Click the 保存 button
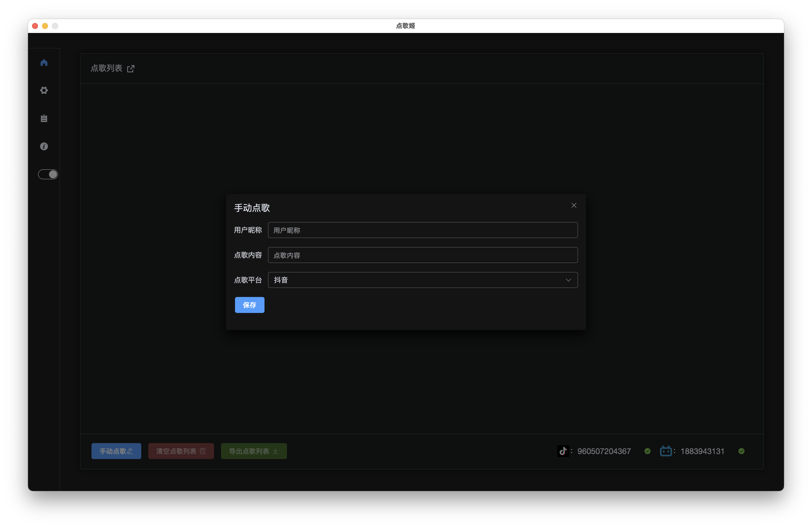The image size is (812, 528). 249,305
